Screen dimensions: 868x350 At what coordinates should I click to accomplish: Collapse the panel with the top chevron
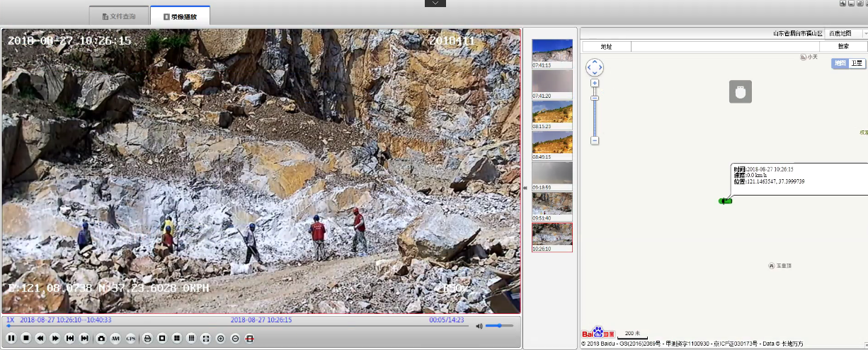click(435, 4)
